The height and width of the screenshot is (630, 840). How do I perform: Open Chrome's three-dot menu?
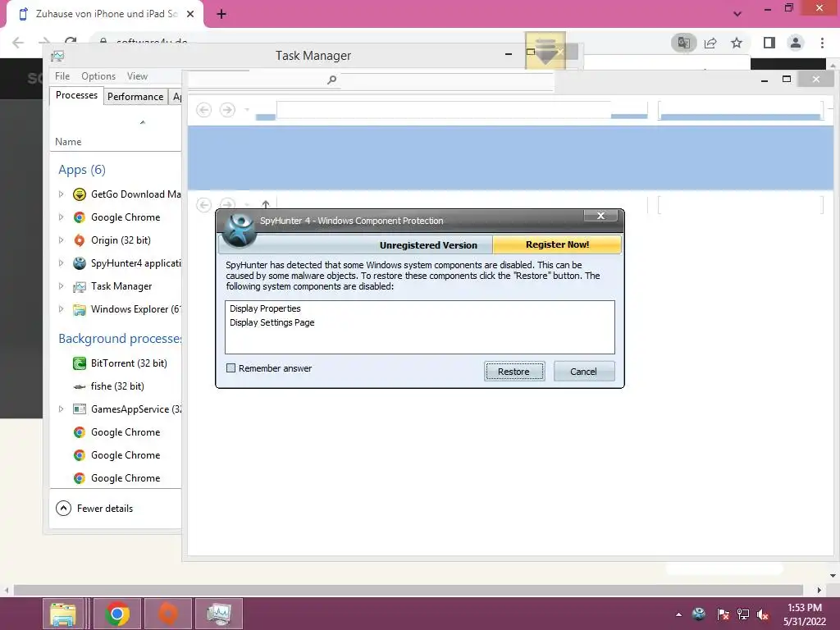click(x=822, y=43)
